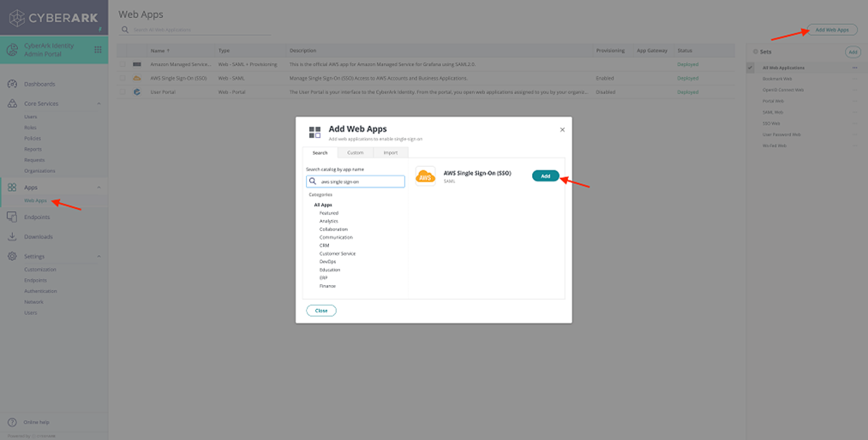868x440 pixels.
Task: Open options menu for SAML Web set
Action: 854,112
